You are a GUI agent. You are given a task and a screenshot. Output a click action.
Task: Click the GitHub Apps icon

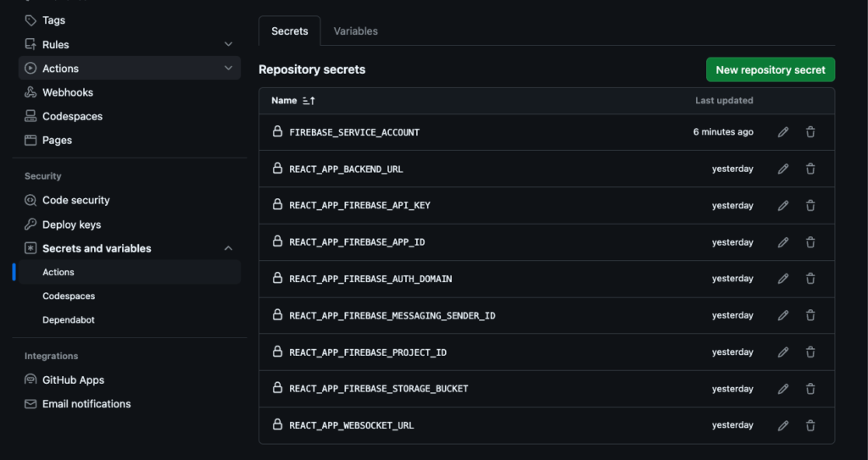pyautogui.click(x=31, y=380)
